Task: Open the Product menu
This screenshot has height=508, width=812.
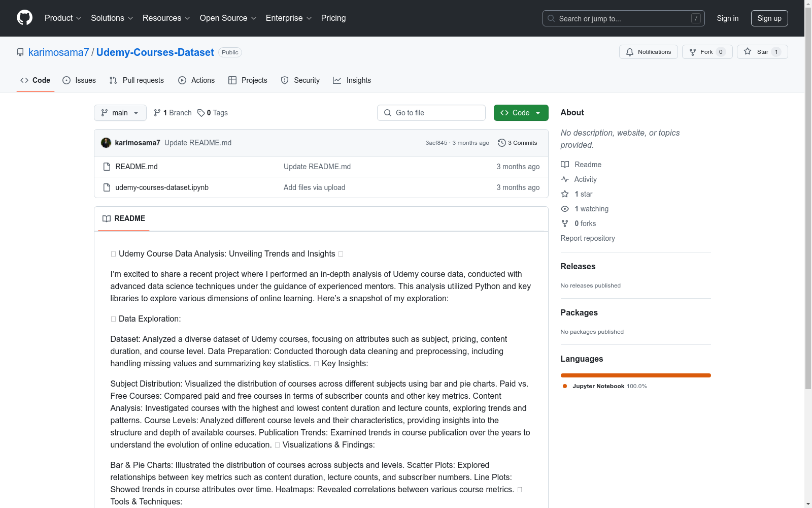Action: click(63, 18)
